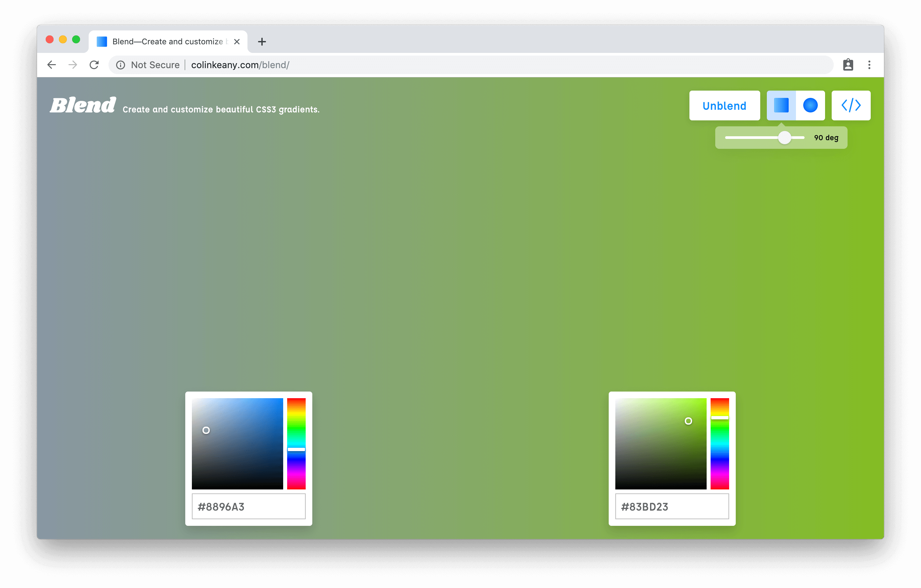
Task: Open the new tab plus button
Action: (262, 42)
